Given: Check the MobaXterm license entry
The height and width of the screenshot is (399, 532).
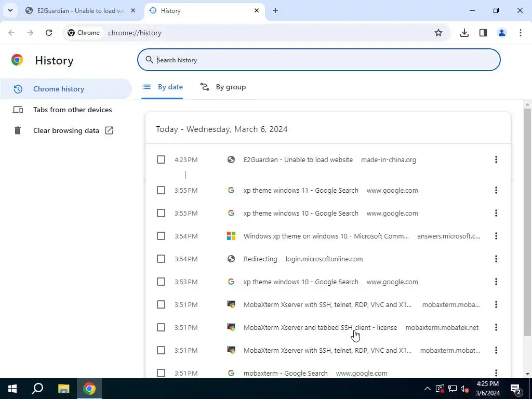Looking at the screenshot, I should (161, 327).
